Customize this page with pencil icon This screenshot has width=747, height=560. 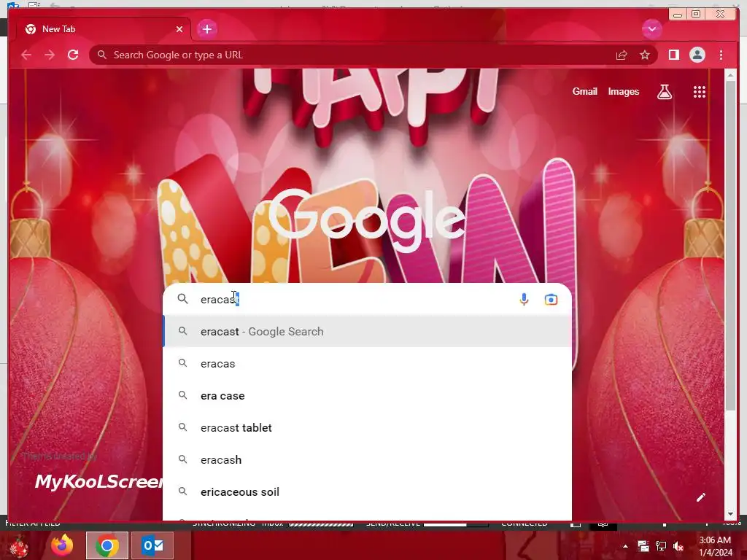click(x=700, y=497)
